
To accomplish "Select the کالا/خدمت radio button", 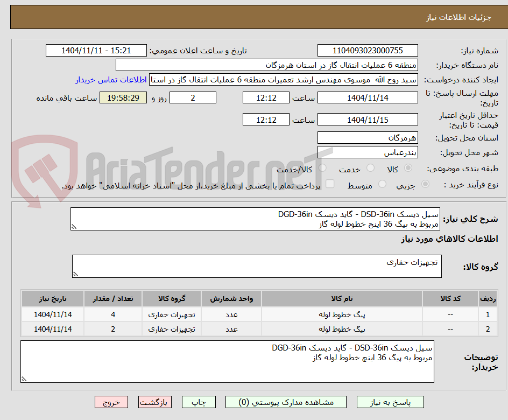I will [x=322, y=168].
